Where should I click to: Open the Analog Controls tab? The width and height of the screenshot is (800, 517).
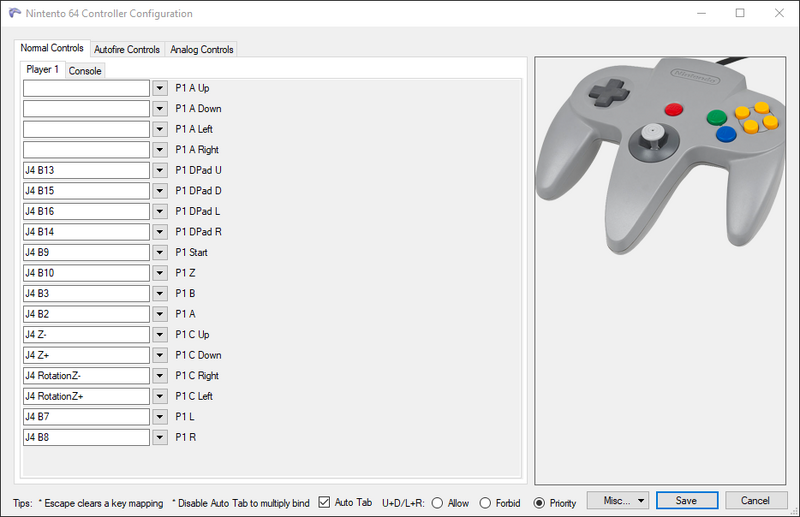[202, 49]
